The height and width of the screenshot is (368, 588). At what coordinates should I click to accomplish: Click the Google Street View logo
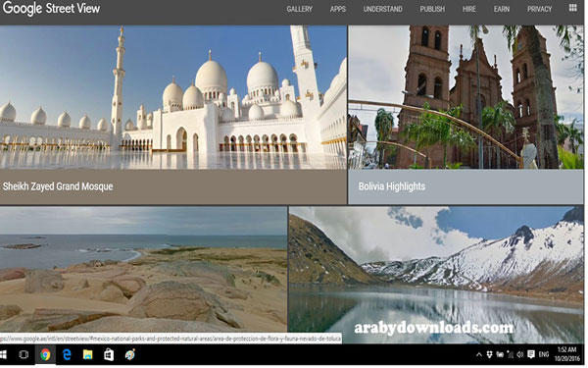coord(51,8)
